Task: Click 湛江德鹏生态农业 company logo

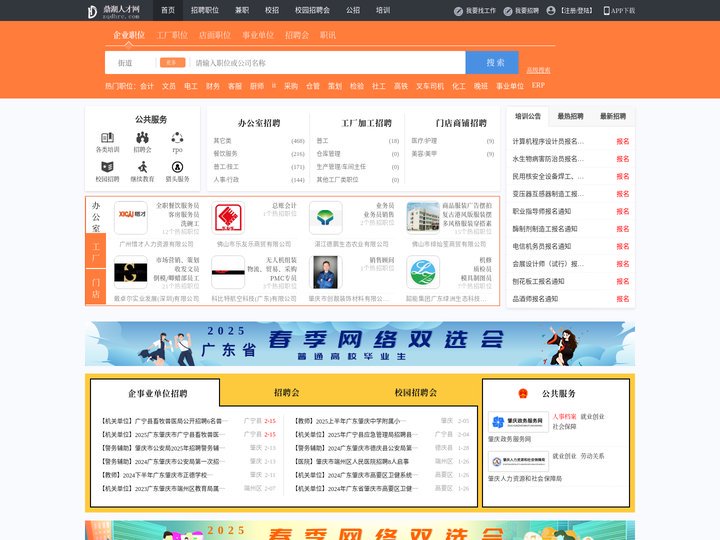Action: (326, 218)
